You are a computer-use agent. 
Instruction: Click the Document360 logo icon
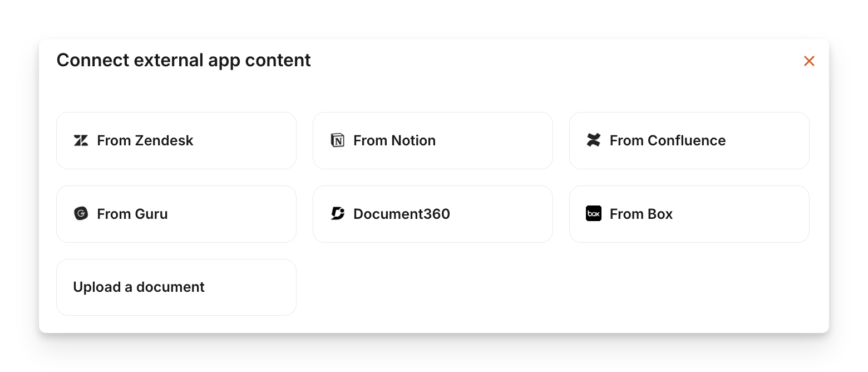click(x=337, y=214)
